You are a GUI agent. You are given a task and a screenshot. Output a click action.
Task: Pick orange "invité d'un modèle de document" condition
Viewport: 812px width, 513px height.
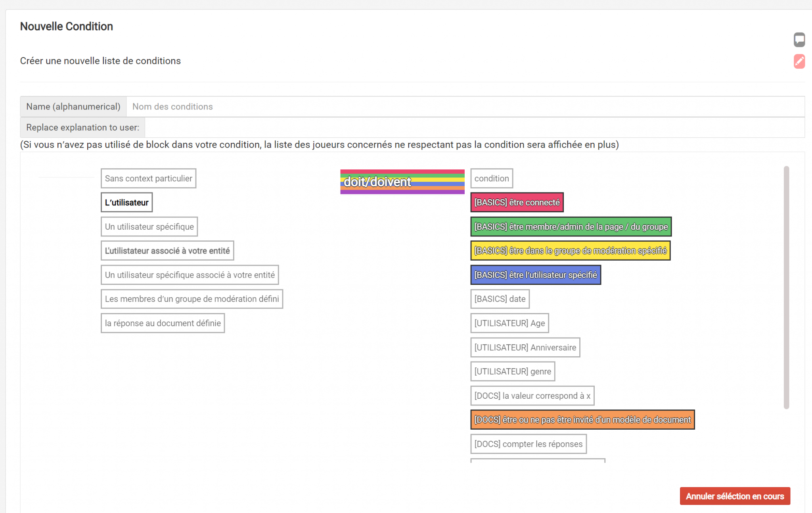click(x=582, y=420)
